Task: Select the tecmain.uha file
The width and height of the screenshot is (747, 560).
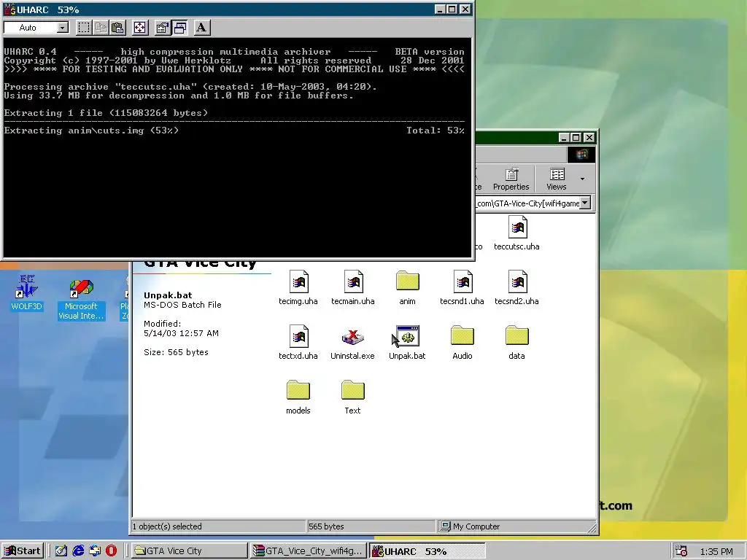Action: point(353,287)
